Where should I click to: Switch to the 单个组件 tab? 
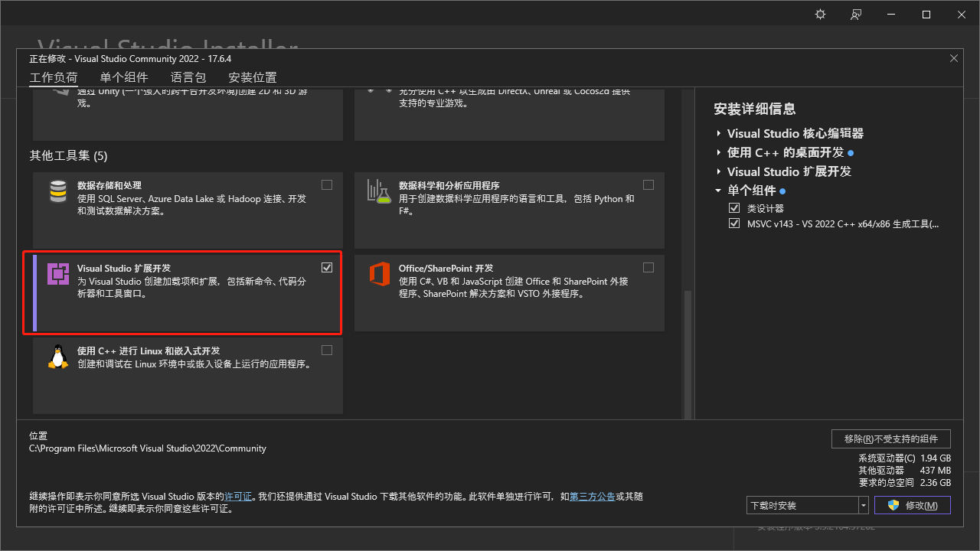[x=124, y=77]
